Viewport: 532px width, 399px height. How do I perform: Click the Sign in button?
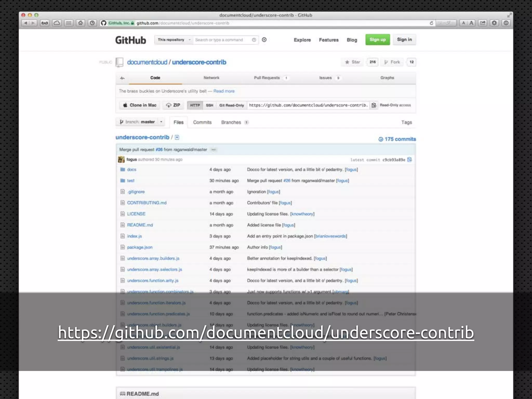point(404,40)
